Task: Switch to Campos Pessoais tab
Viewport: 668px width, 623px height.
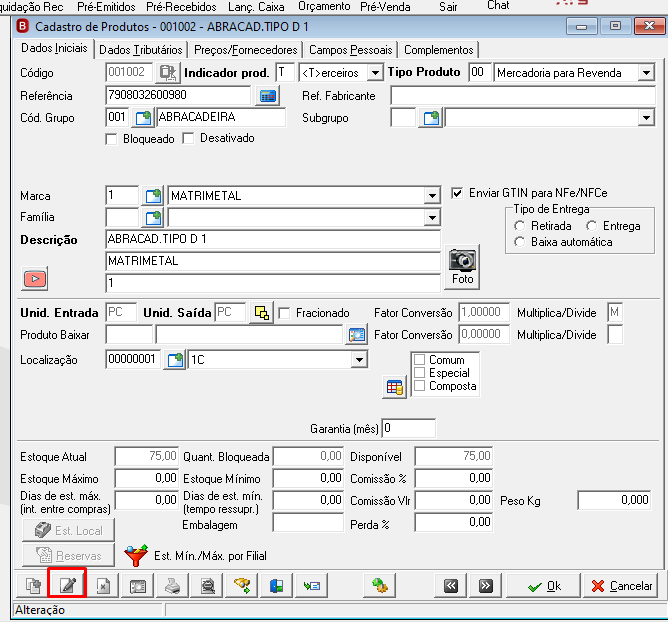Action: click(x=351, y=50)
